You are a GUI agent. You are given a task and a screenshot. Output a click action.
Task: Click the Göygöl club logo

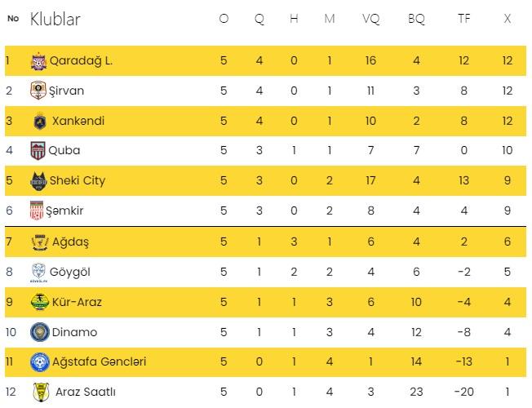pos(38,271)
